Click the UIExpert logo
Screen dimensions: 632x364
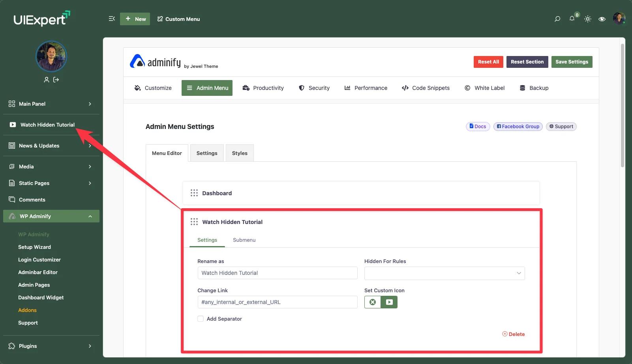tap(42, 19)
